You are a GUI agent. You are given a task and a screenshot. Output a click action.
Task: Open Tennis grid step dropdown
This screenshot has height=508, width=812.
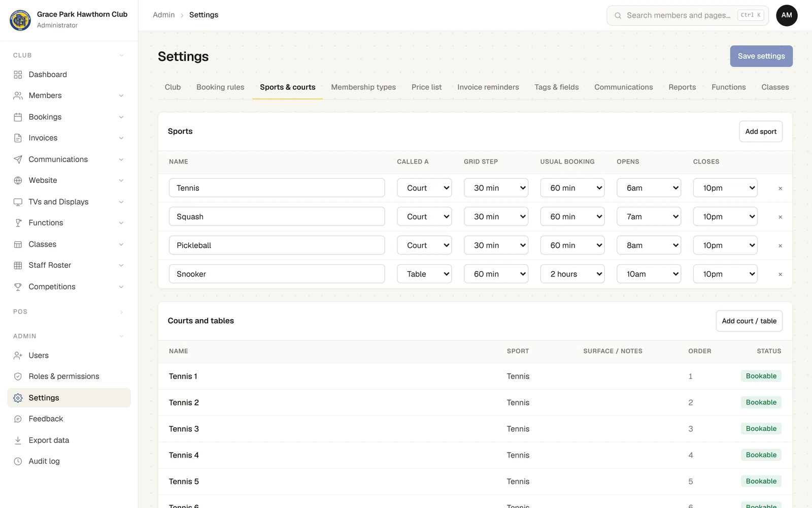(496, 188)
